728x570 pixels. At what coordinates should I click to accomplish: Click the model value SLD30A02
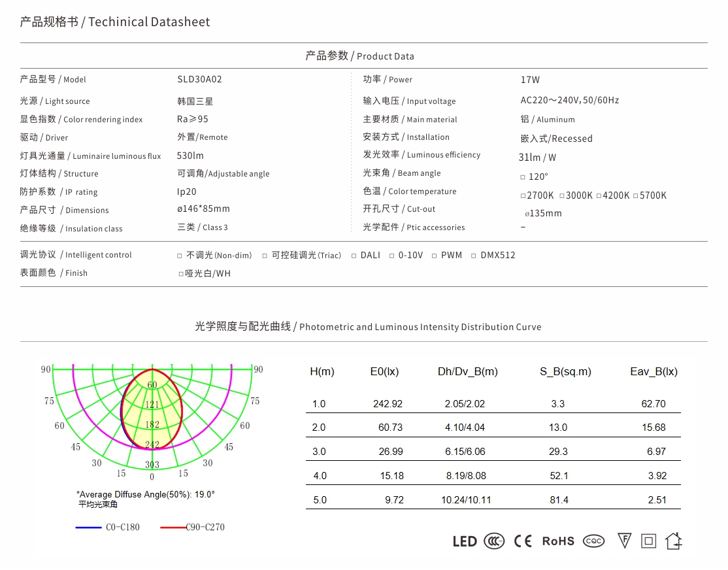point(199,80)
